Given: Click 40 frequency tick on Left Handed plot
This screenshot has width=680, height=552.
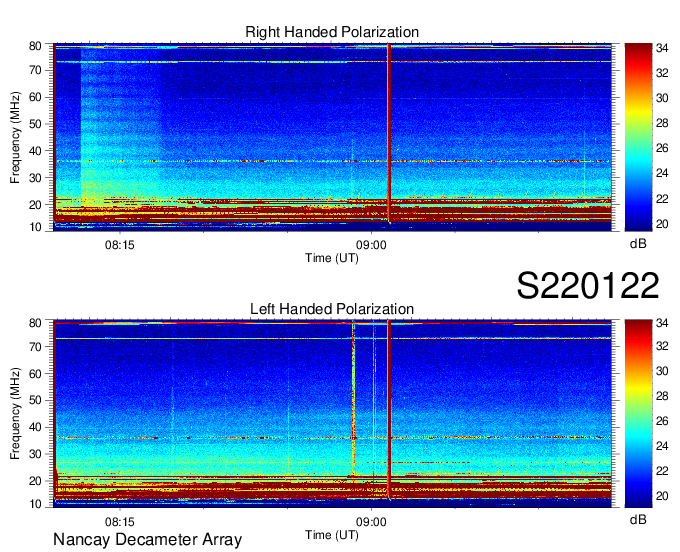Looking at the screenshot, I should pos(35,427).
